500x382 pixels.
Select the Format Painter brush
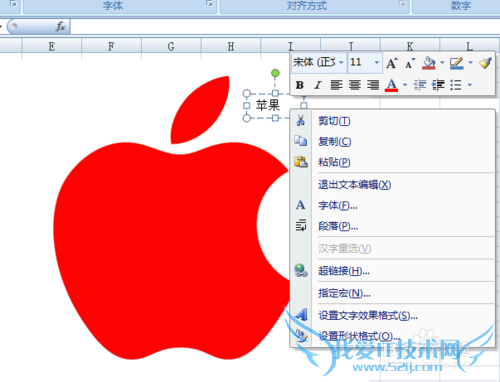pos(485,63)
